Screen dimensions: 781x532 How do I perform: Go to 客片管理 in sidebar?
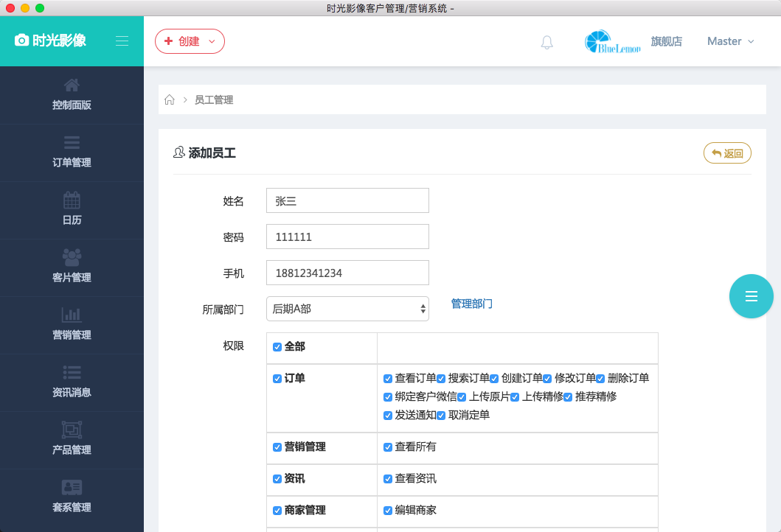click(72, 267)
